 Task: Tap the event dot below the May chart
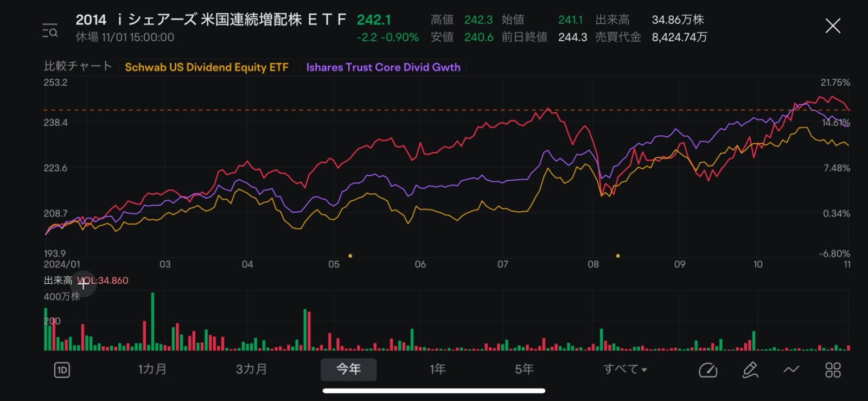tap(350, 256)
